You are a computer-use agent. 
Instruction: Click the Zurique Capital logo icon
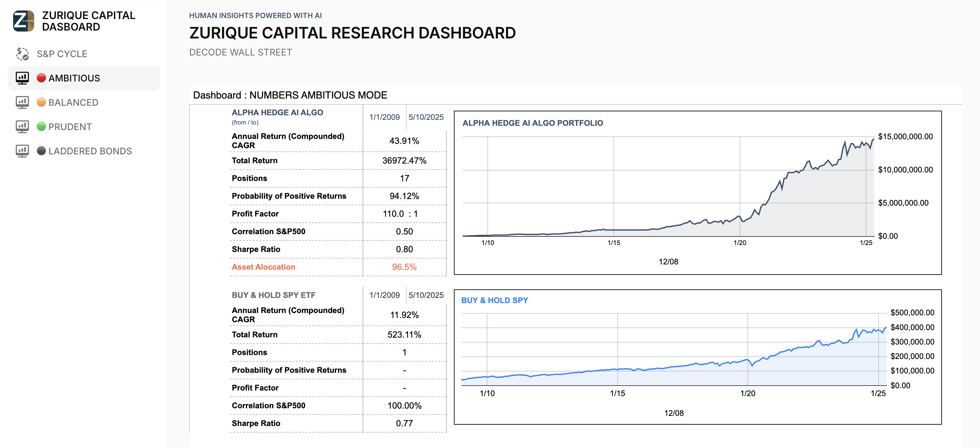24,21
